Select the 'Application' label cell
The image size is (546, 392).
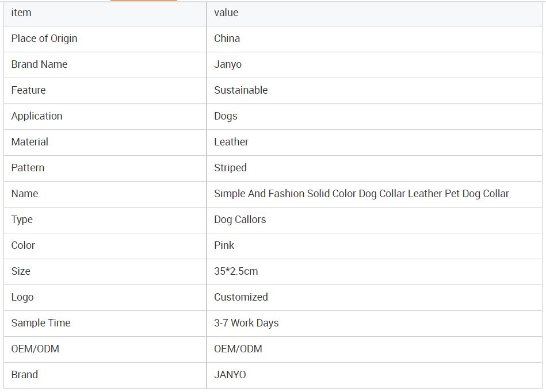(x=37, y=116)
